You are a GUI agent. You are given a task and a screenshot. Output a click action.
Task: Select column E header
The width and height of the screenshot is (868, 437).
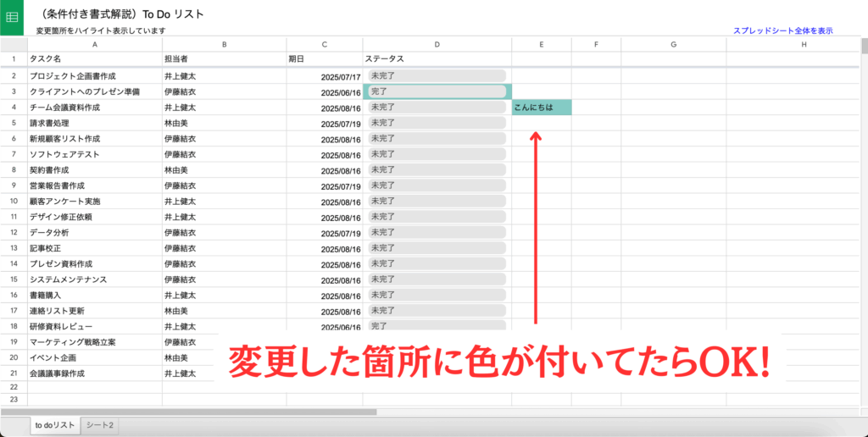(x=542, y=44)
